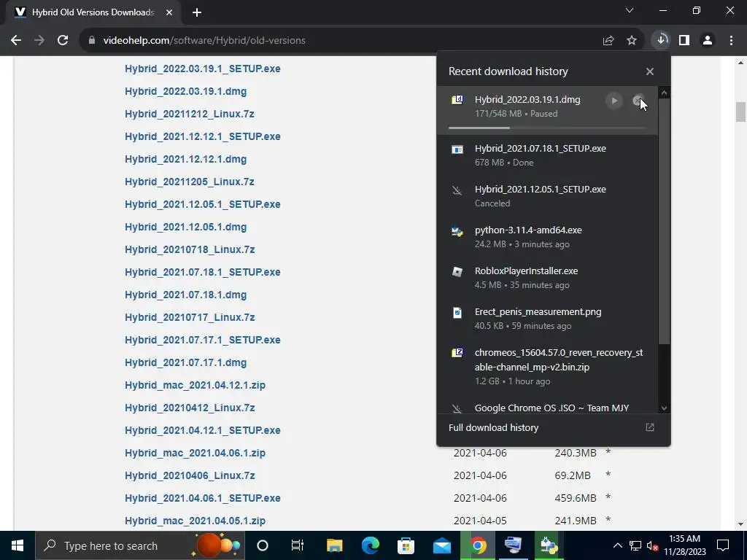Screen dimensions: 747x560
Task: Download Hybrid_20211212_Linux.7z
Action: click(189, 114)
